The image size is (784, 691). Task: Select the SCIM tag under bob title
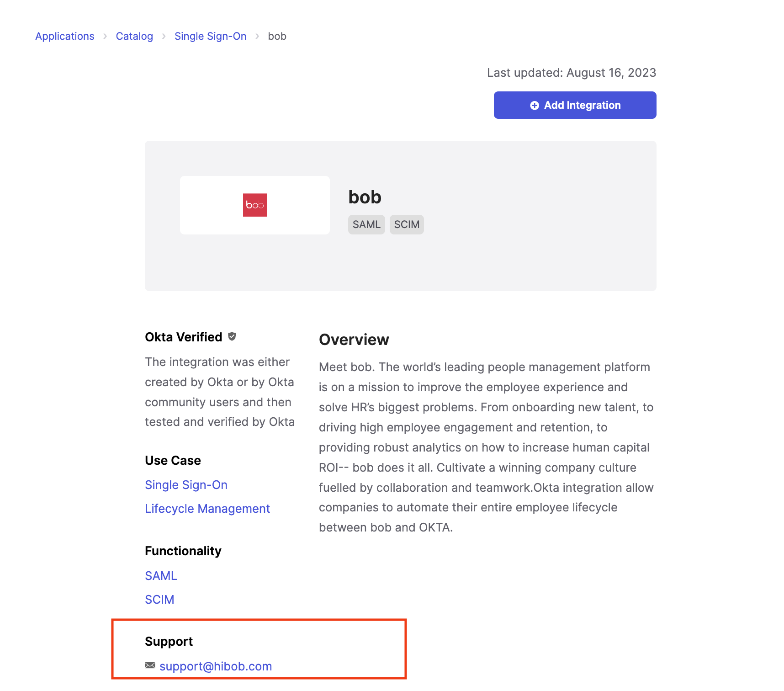pos(407,224)
